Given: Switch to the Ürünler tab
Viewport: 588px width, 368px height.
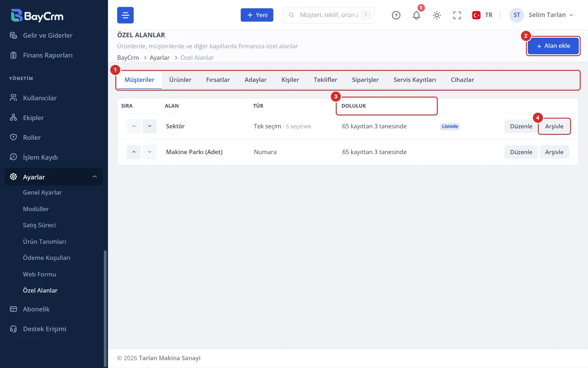Looking at the screenshot, I should pos(180,80).
